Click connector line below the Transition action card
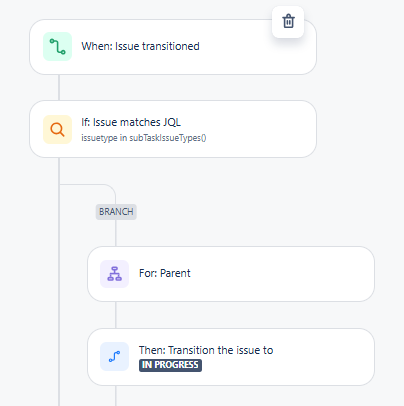Screen dimensions: 404x406 pos(116,396)
